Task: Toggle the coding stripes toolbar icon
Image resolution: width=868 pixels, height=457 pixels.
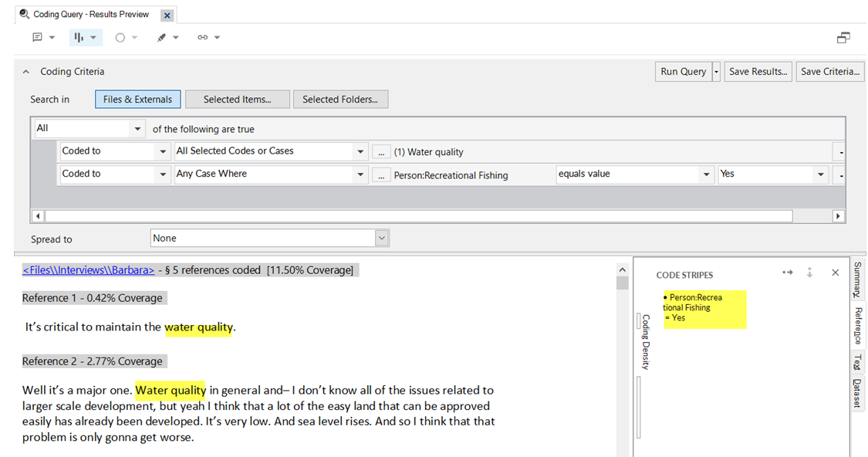Action: click(79, 38)
